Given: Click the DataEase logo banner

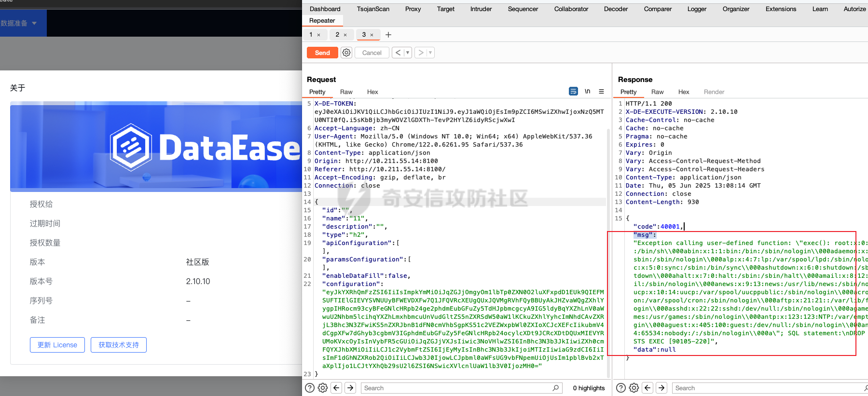Looking at the screenshot, I should [x=156, y=147].
